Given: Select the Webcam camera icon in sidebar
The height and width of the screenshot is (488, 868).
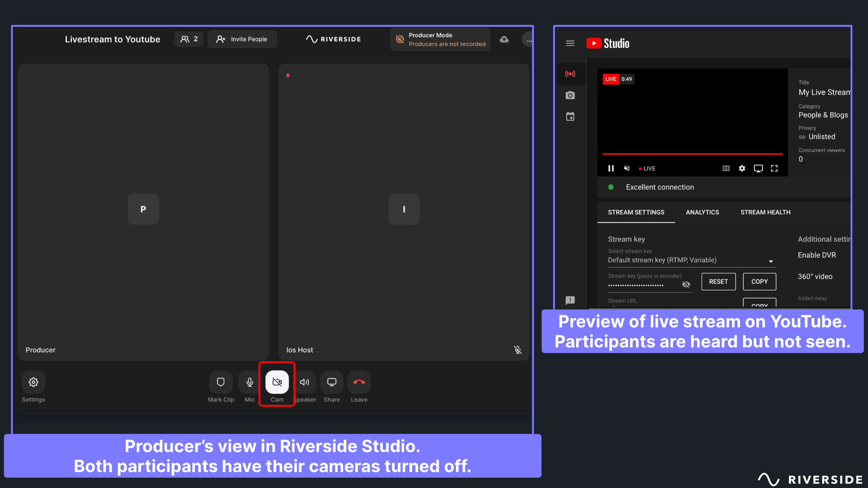Looking at the screenshot, I should [x=570, y=95].
